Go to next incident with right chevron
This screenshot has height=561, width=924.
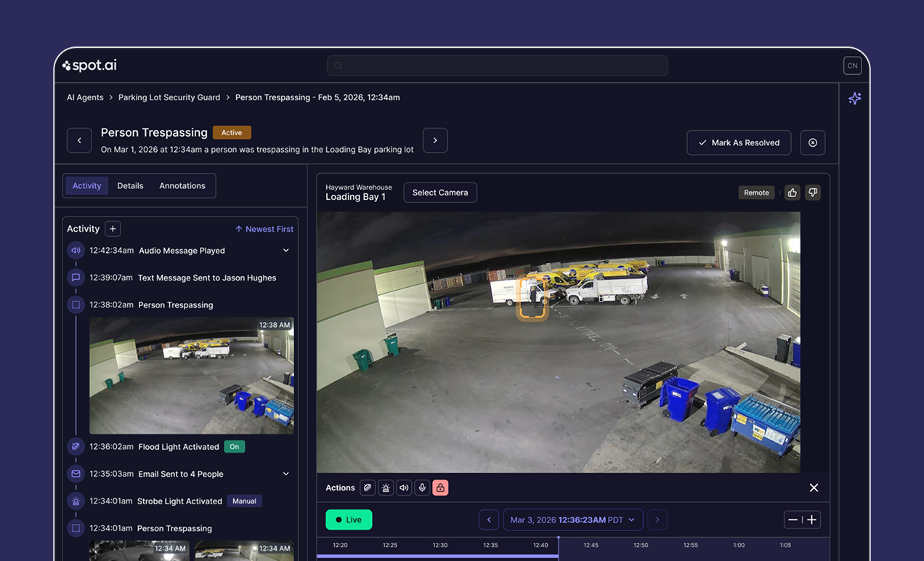(435, 140)
